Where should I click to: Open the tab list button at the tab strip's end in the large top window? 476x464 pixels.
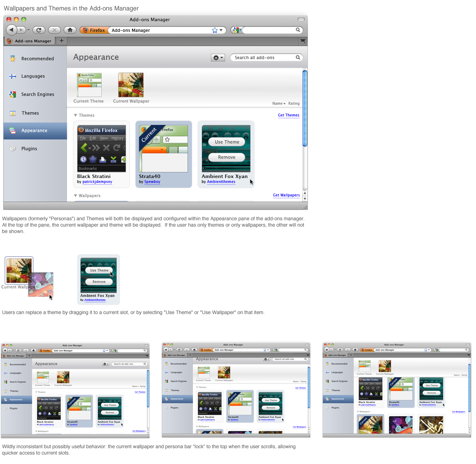pos(303,41)
